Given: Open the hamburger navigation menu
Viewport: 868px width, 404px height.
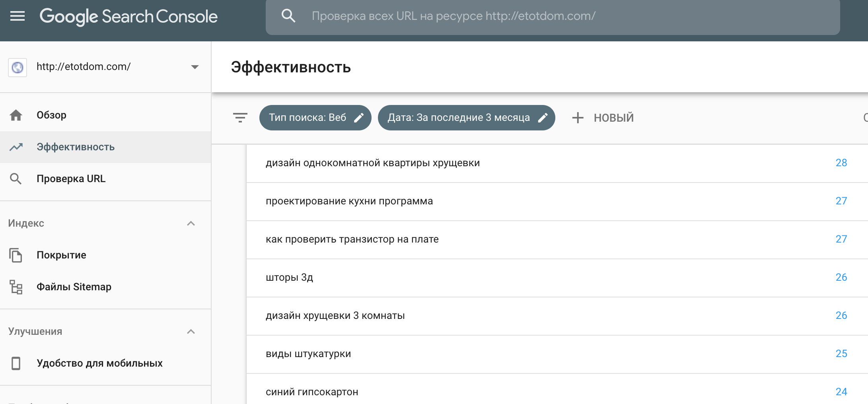Looking at the screenshot, I should coord(18,16).
